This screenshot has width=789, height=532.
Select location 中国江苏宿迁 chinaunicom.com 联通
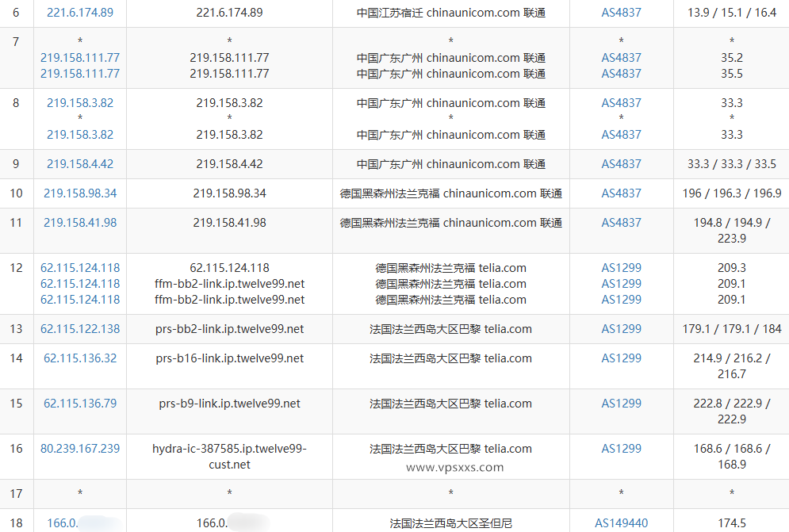(x=451, y=13)
